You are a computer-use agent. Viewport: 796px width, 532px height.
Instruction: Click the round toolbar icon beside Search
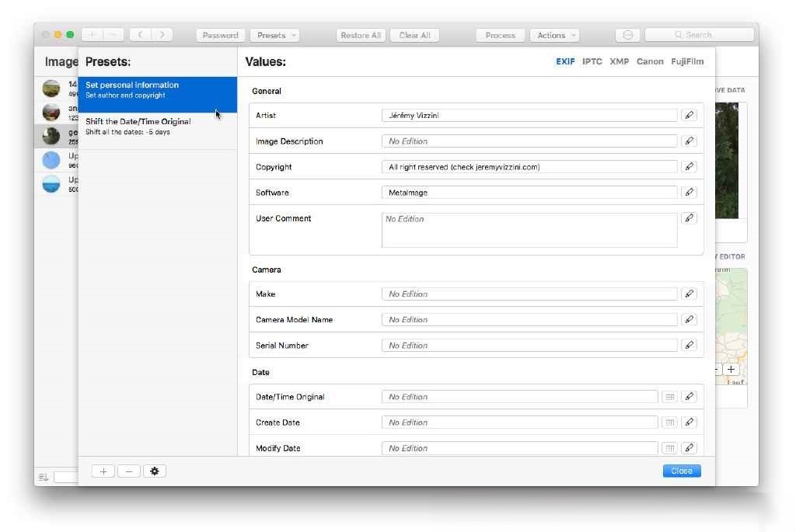(627, 34)
